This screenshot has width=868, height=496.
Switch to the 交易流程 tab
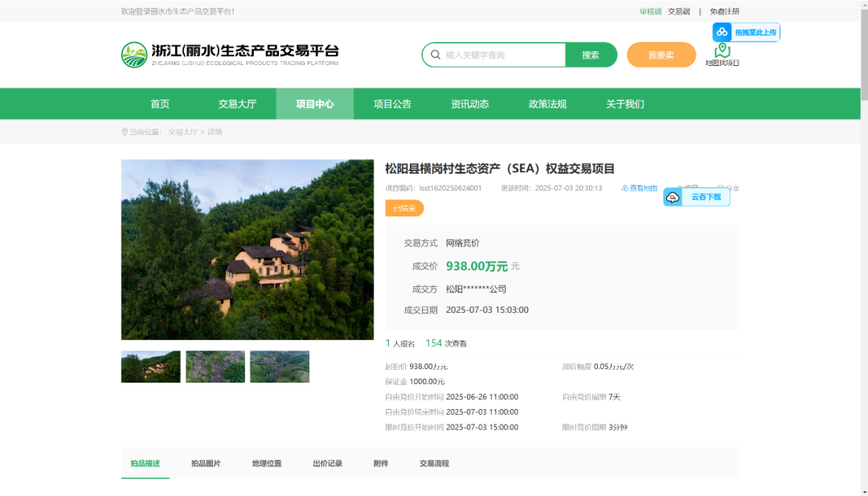(x=434, y=464)
